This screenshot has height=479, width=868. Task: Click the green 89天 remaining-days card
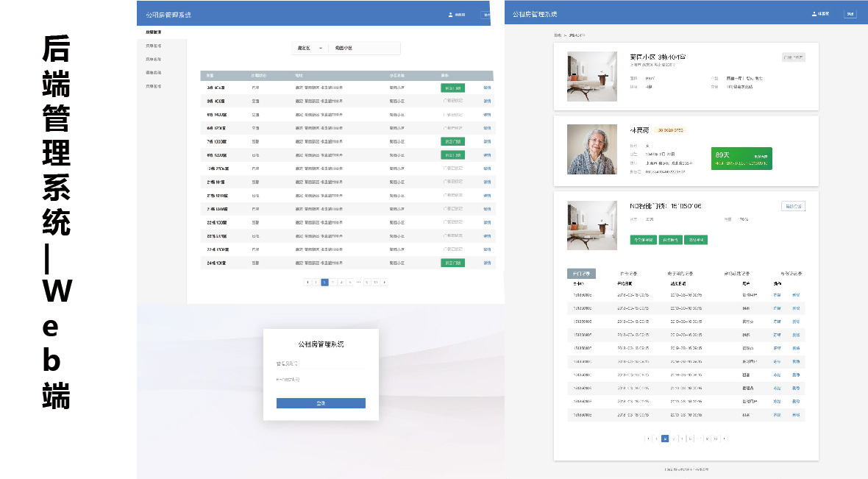pos(741,159)
